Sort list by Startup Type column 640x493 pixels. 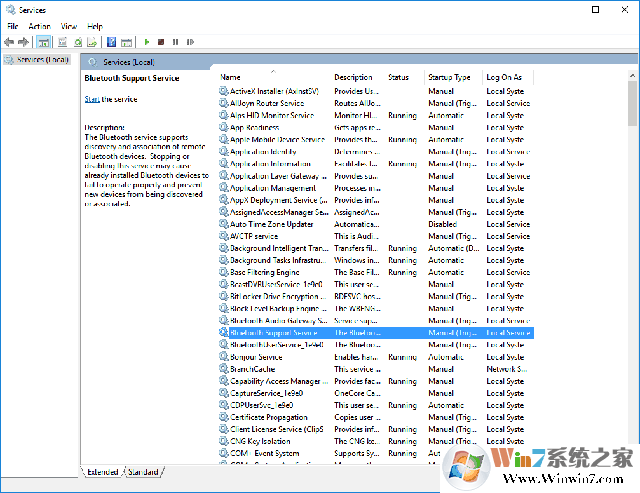[449, 77]
